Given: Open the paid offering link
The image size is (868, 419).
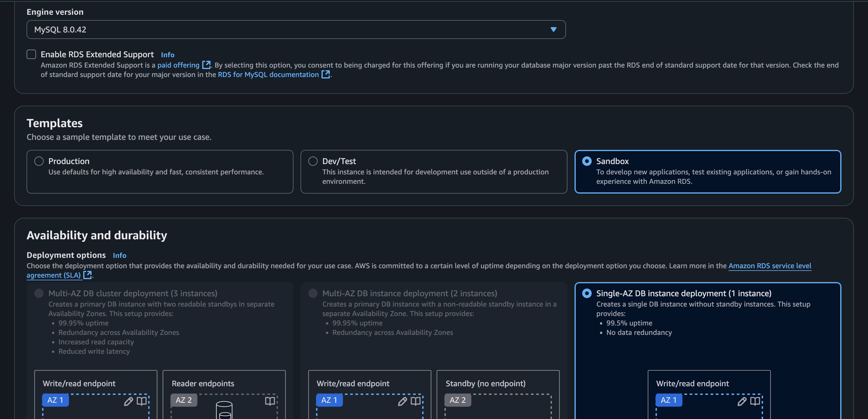Looking at the screenshot, I should tap(178, 65).
